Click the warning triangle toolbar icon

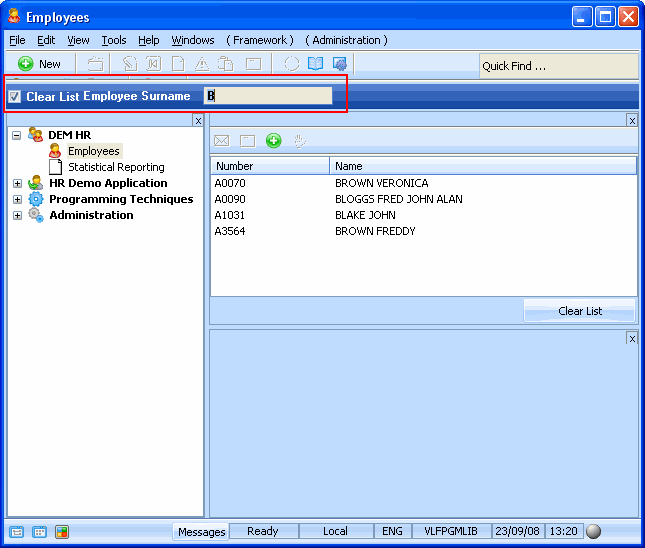[x=202, y=64]
